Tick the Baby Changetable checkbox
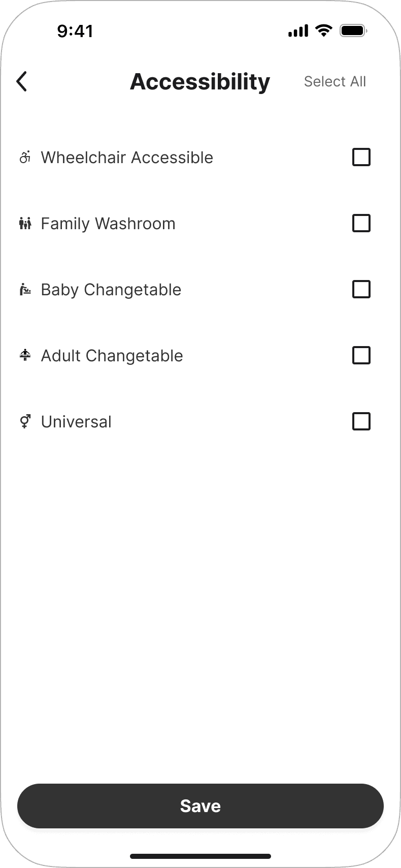 click(x=361, y=289)
